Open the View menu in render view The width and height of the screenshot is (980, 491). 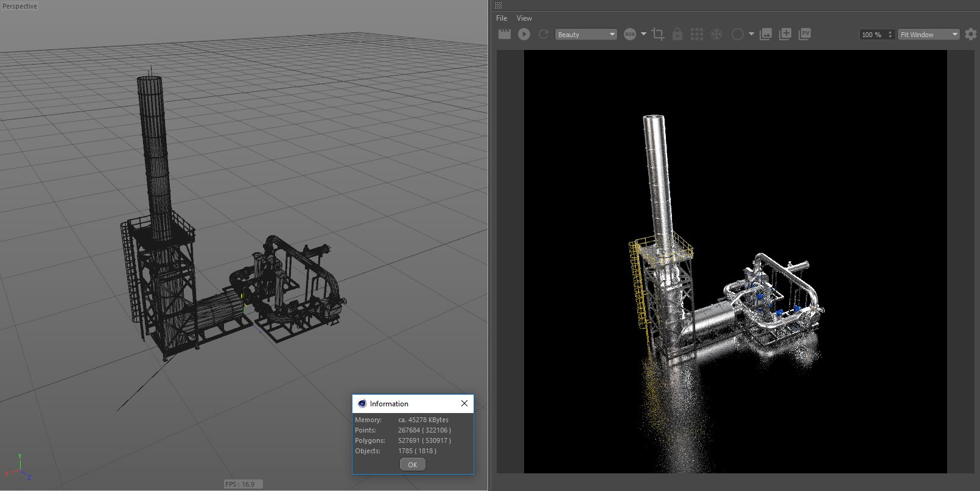click(524, 18)
